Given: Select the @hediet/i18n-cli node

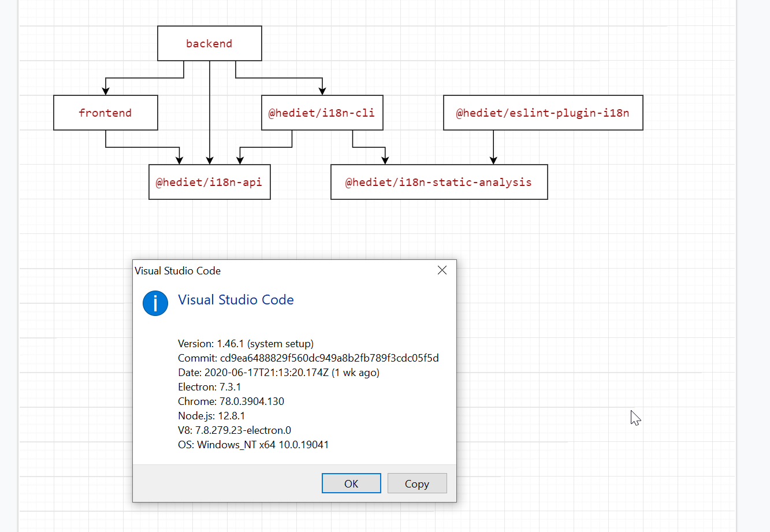Looking at the screenshot, I should 322,113.
